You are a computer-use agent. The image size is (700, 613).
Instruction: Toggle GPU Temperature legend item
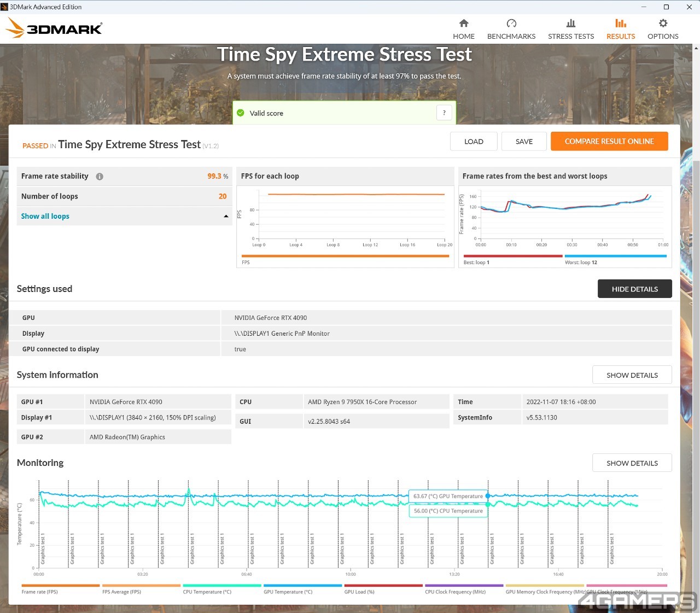click(x=302, y=588)
